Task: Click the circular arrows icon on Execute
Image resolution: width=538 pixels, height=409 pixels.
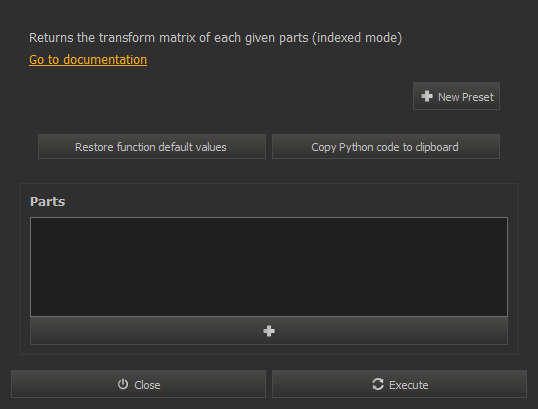Action: [378, 384]
